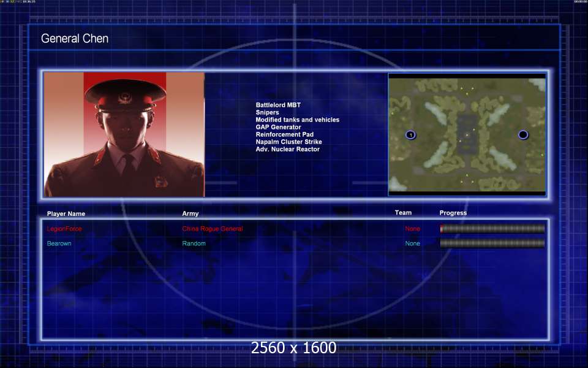
Task: Click General Chen's portrait image
Action: coord(124,134)
